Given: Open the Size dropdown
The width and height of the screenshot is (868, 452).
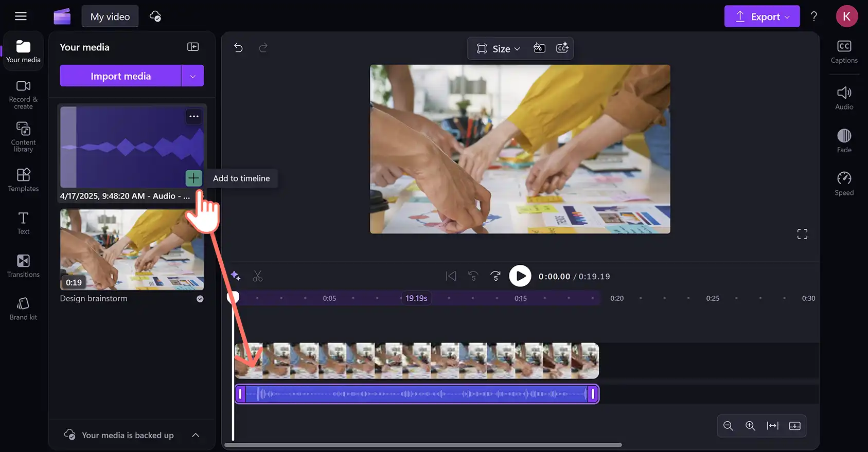Looking at the screenshot, I should tap(498, 48).
